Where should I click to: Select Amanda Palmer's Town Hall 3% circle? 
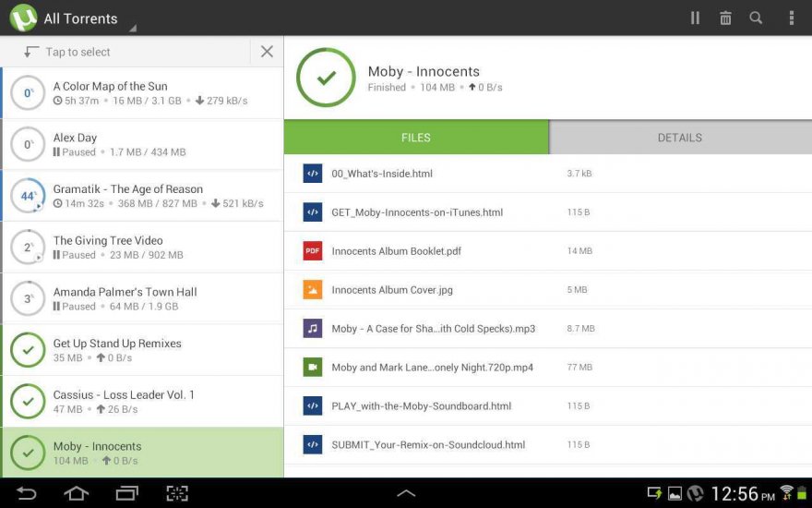pos(28,298)
